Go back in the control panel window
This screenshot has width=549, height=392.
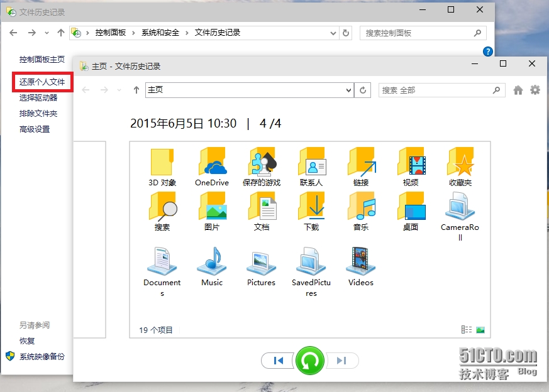(13, 33)
